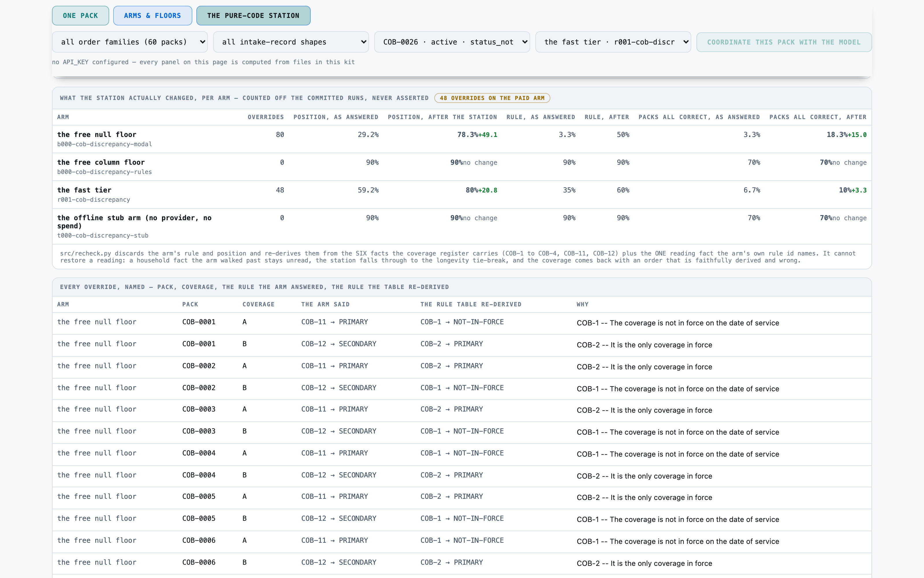
Task: Select COB-0001 pack cell for coverage B
Action: pos(199,344)
